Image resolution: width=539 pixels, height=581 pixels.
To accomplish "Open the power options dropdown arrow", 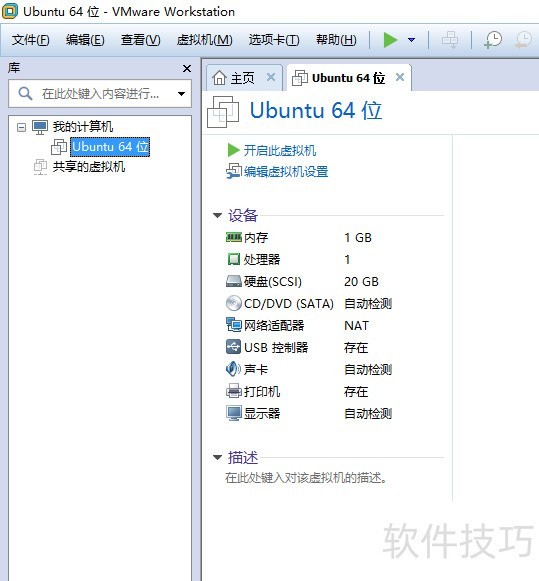I will (x=412, y=40).
